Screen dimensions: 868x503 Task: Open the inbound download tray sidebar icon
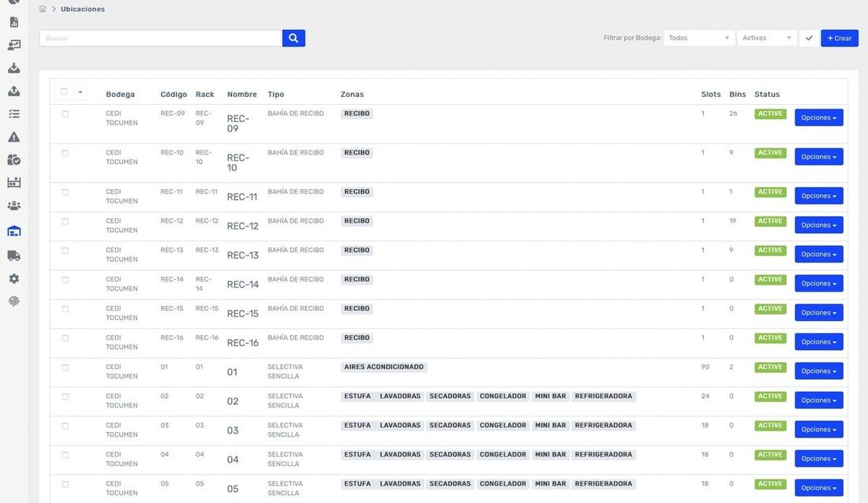point(14,68)
